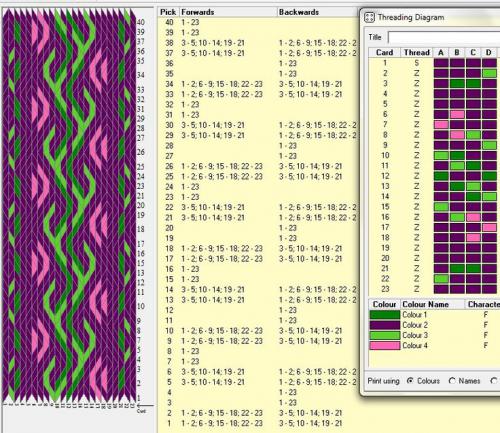
Task: Click the Threading Diagram window icon
Action: 369,17
